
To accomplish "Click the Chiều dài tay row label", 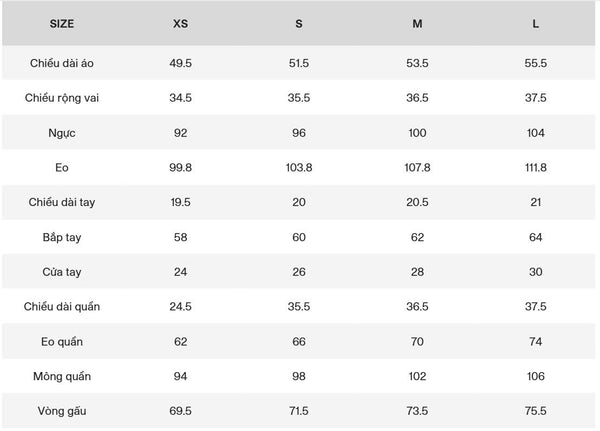I will tap(62, 202).
